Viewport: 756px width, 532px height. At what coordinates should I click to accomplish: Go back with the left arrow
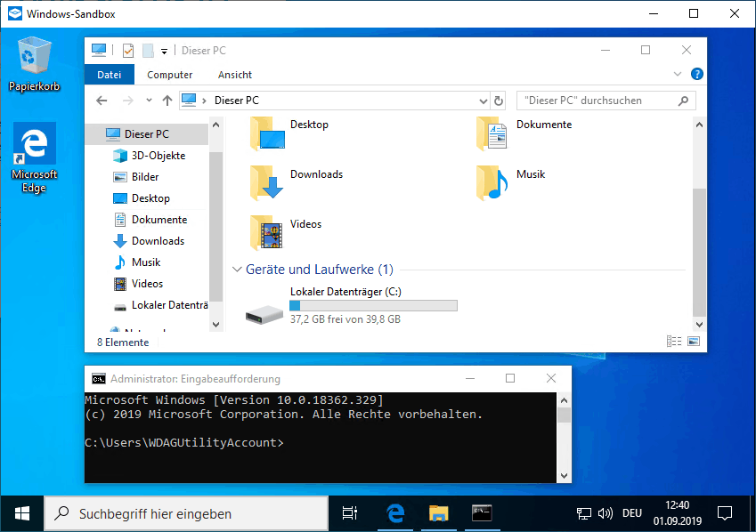click(x=102, y=101)
